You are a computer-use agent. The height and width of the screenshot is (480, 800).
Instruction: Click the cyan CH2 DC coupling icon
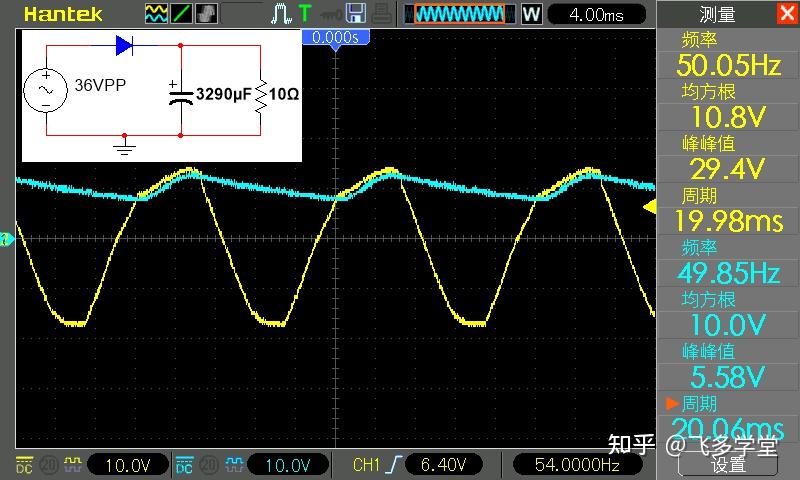pos(184,465)
